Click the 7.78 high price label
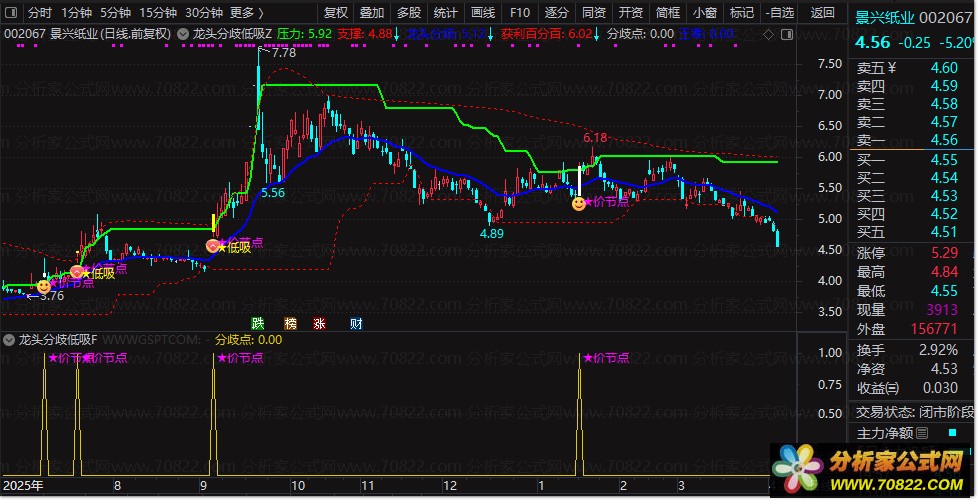The image size is (980, 501). point(284,52)
